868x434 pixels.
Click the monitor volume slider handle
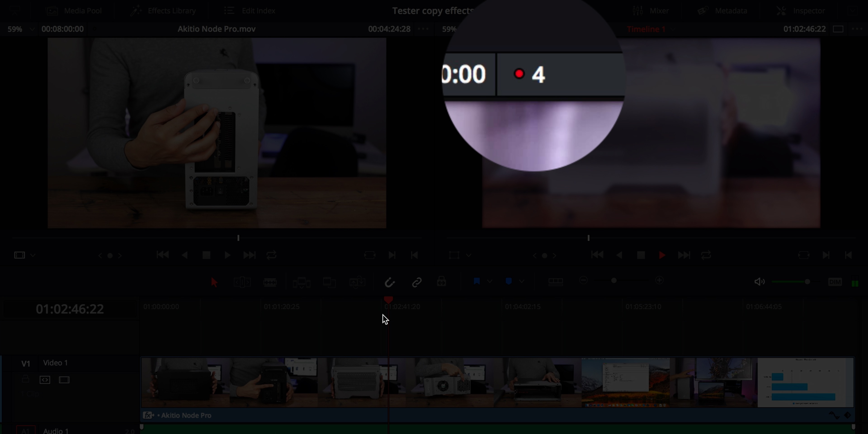807,282
